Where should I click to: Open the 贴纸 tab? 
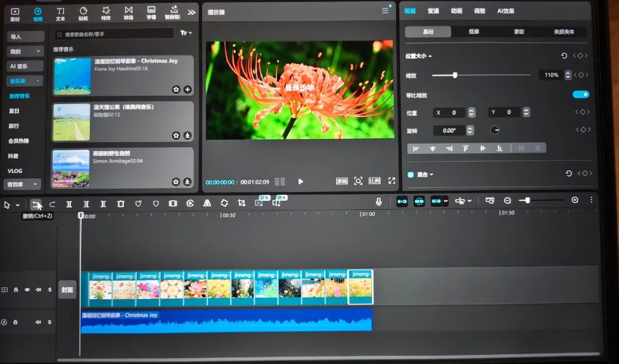tap(83, 14)
